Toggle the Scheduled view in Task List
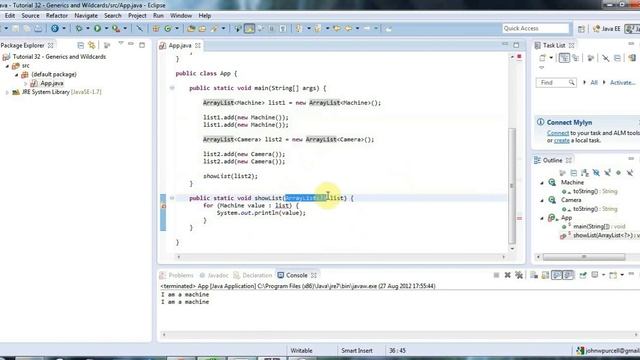 pyautogui.click(x=576, y=58)
